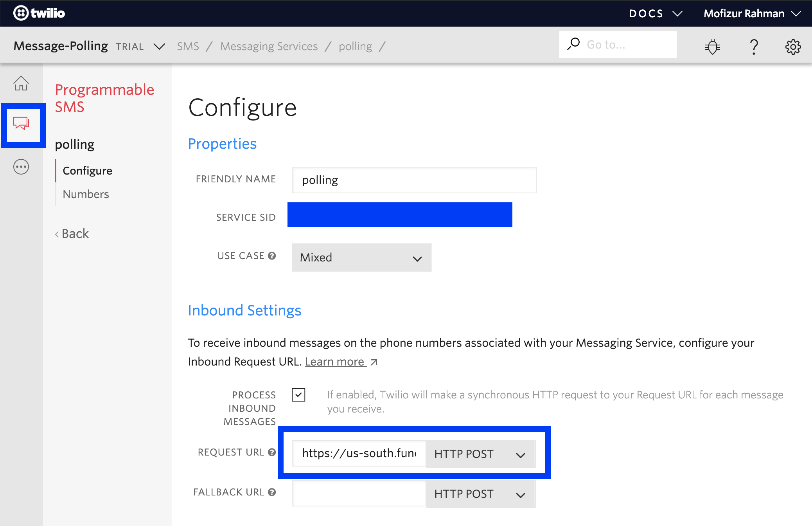Select the Configure sidebar item

point(88,171)
